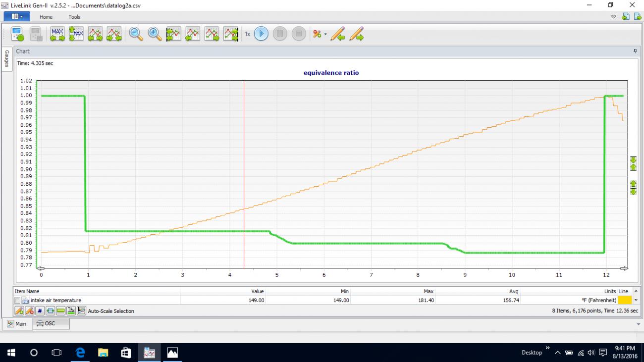Open the blue application menu button
Image resolution: width=644 pixels, height=362 pixels.
pos(17,16)
